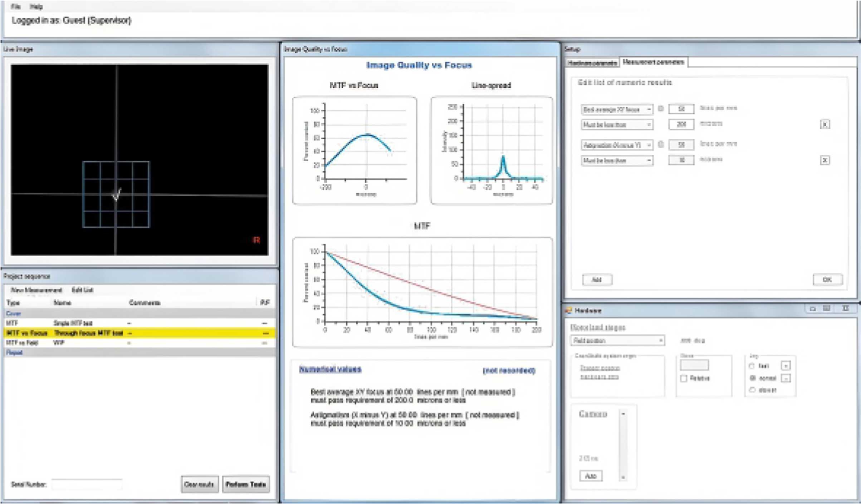861x504 pixels.
Task: Click camera exposure scrollbar up arrow
Action: click(623, 414)
